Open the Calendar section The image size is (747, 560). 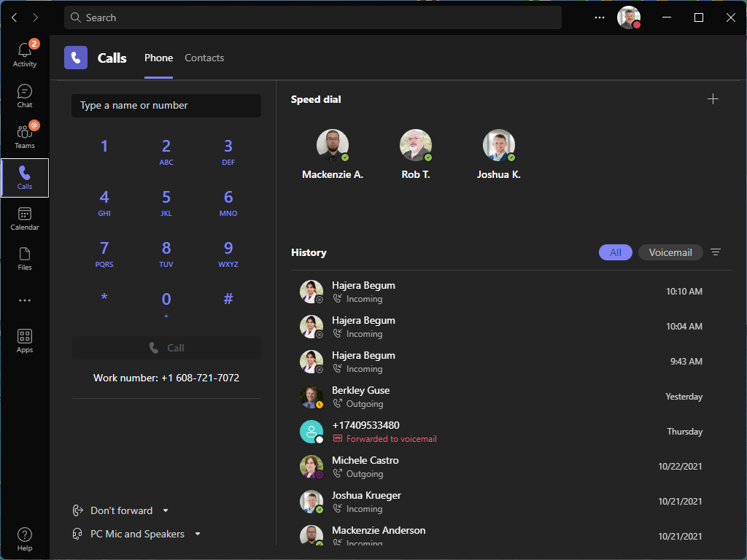click(24, 217)
